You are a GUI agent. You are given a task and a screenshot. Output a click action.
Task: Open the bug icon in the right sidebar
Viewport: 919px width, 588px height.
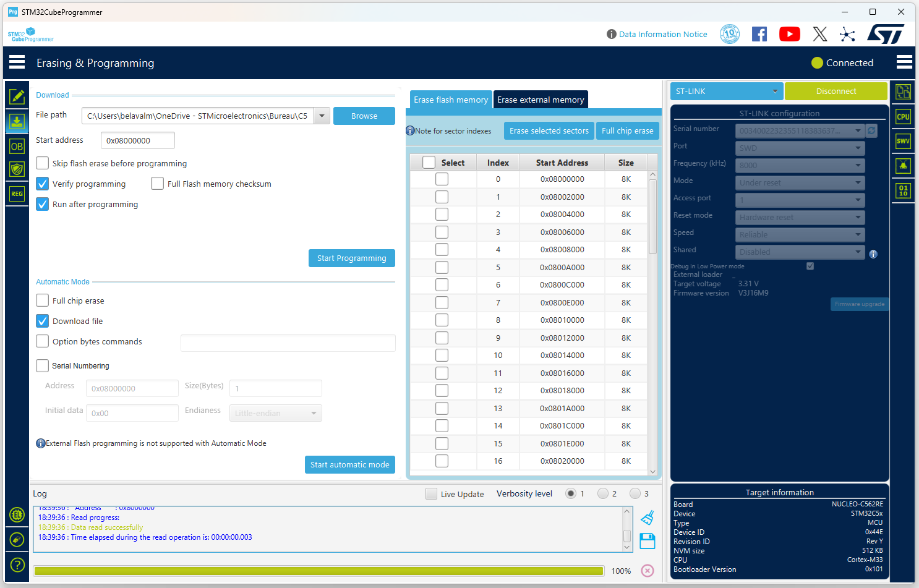[903, 166]
